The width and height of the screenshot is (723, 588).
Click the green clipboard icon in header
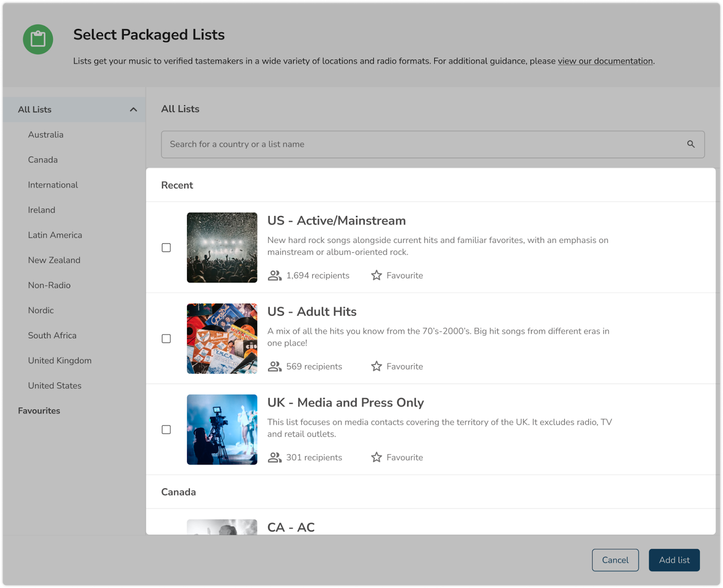pyautogui.click(x=38, y=39)
